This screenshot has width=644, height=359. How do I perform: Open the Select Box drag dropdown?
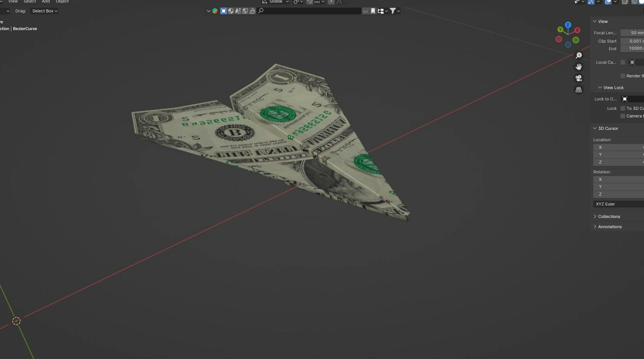click(x=45, y=11)
